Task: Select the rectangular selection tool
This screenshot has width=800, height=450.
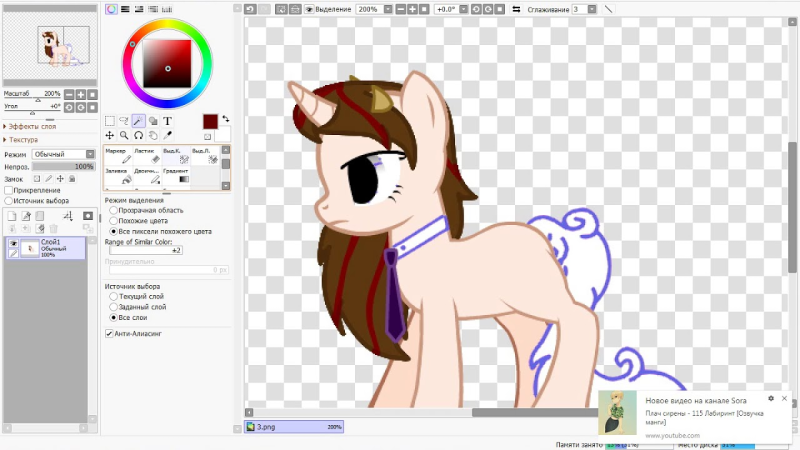Action: (x=110, y=121)
